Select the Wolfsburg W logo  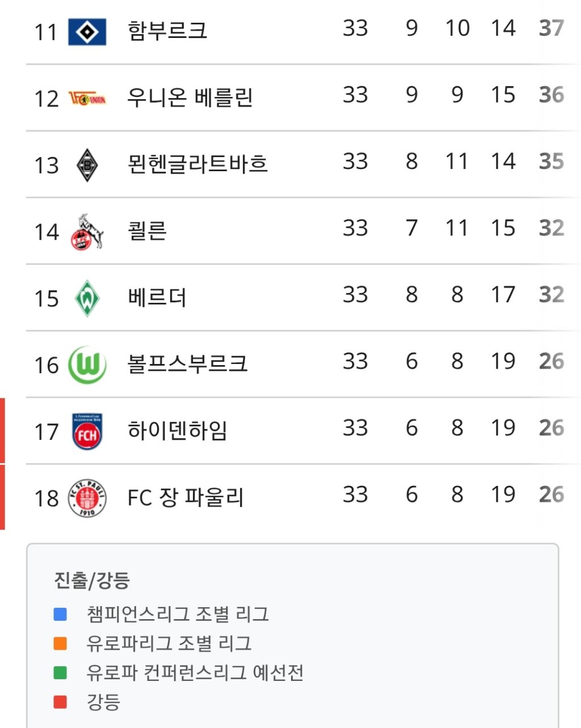[x=87, y=365]
